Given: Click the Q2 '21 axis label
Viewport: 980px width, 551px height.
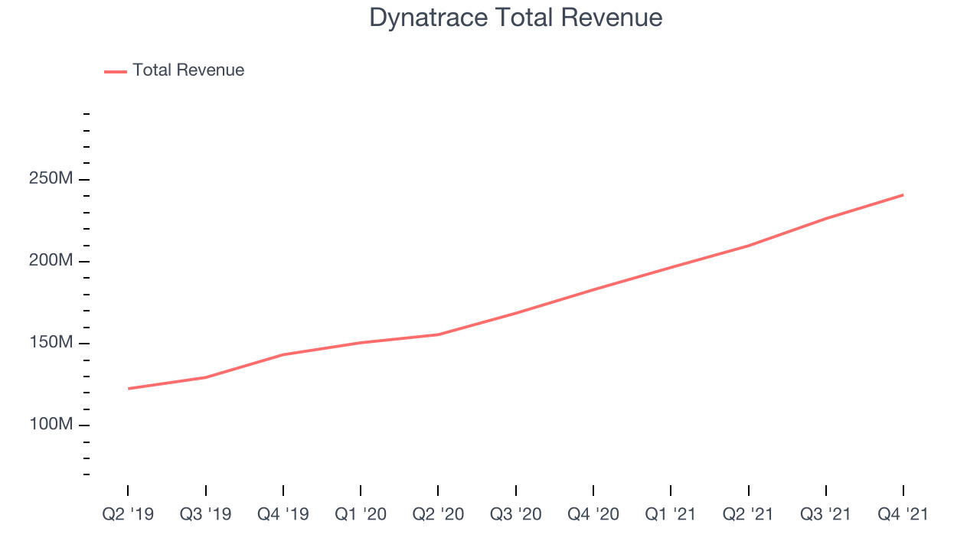Looking at the screenshot, I should [x=748, y=514].
